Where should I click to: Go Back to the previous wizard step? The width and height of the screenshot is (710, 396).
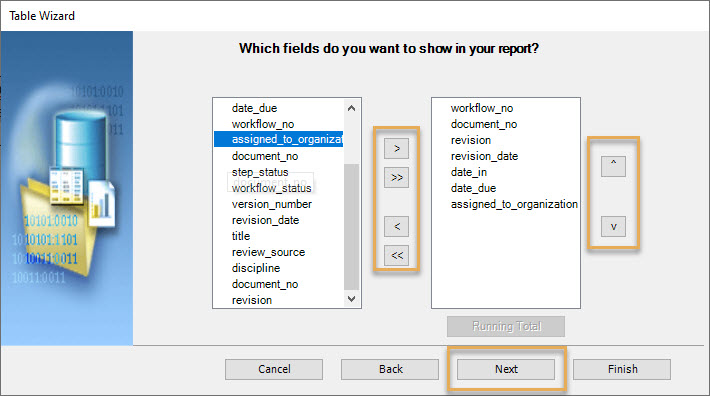(390, 369)
